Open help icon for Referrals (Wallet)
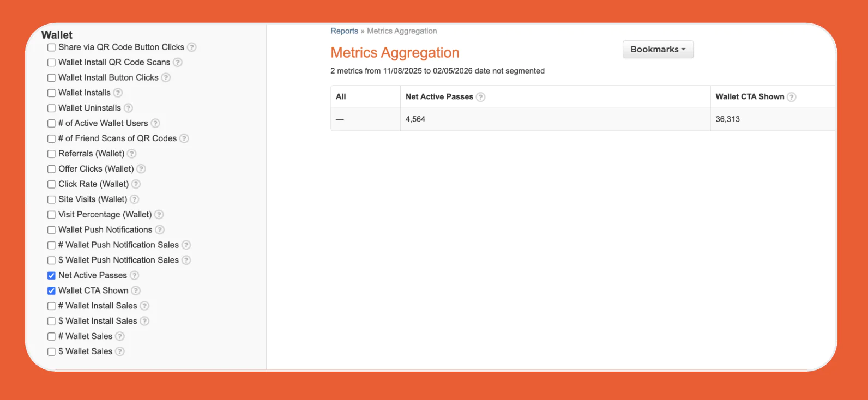 click(131, 154)
